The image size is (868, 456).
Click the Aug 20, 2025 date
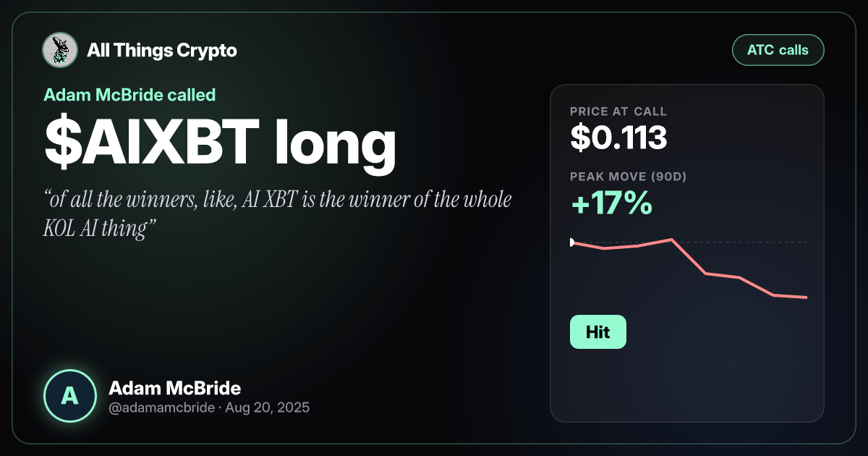267,408
